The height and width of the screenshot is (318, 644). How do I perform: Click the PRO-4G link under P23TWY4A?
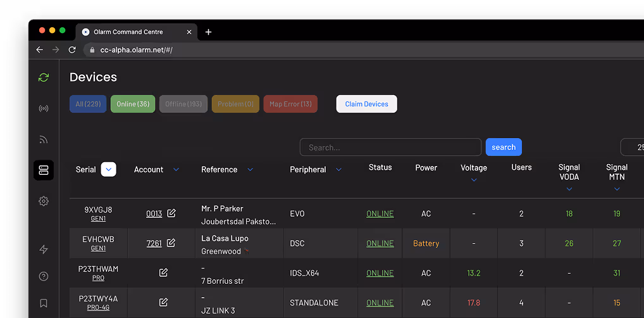tap(98, 307)
